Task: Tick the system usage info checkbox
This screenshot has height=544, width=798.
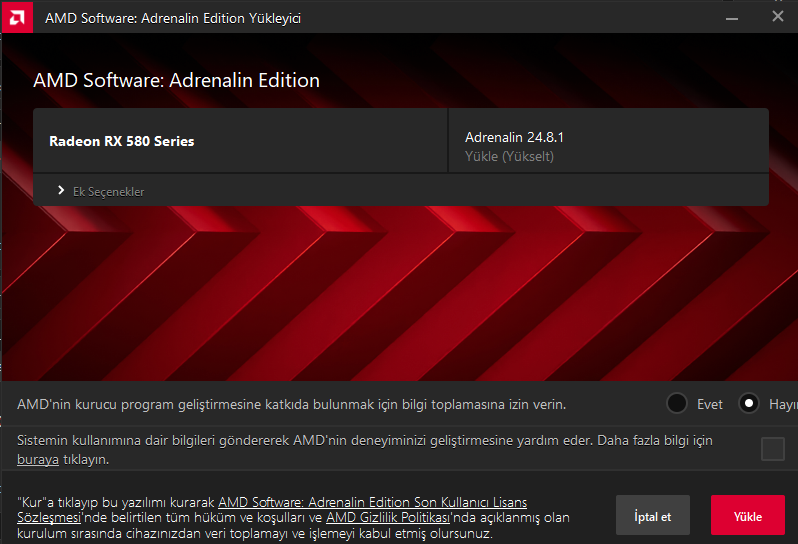Action: coord(772,449)
